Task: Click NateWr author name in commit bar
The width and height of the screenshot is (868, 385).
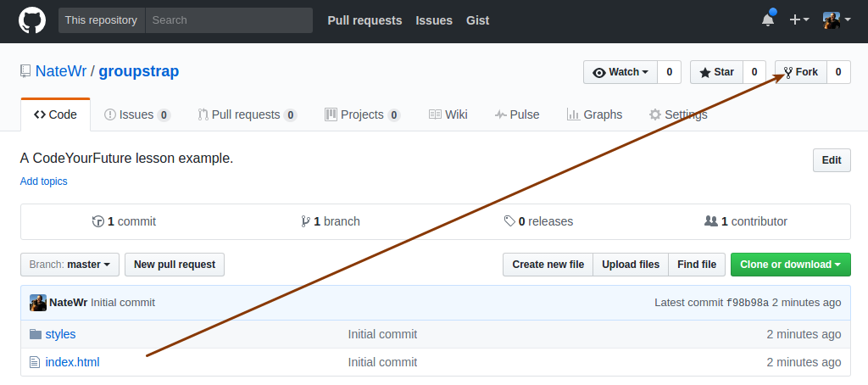Action: tap(69, 303)
